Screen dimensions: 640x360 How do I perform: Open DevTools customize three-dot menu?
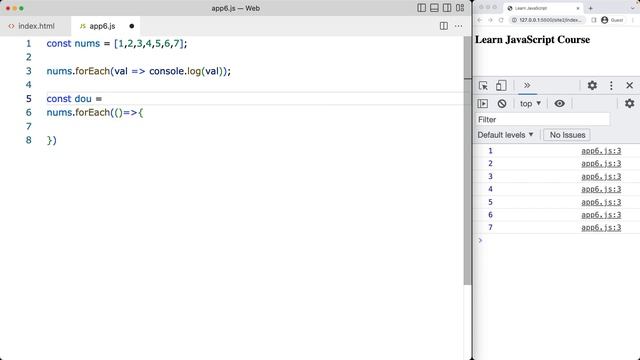[x=611, y=85]
